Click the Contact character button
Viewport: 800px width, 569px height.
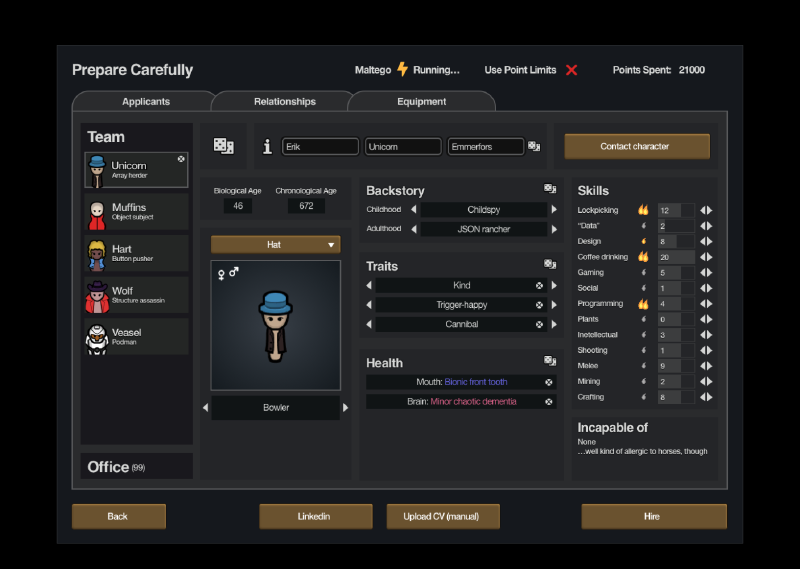637,146
